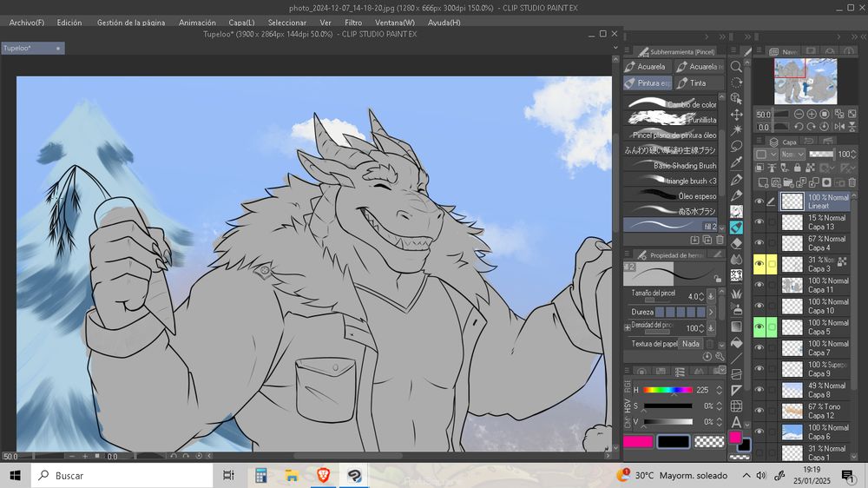The width and height of the screenshot is (868, 488).
Task: Delete the selected layer with trash icon
Action: pyautogui.click(x=852, y=182)
